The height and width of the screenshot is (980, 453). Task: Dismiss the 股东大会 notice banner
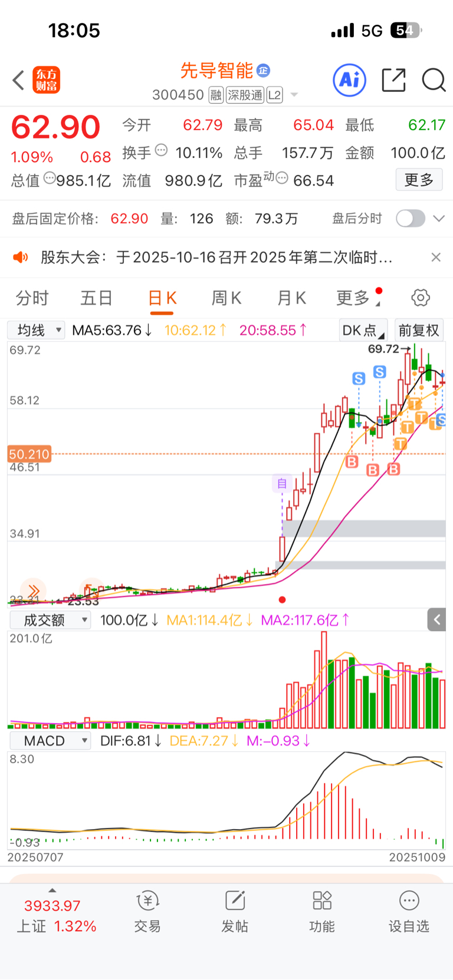pyautogui.click(x=436, y=257)
